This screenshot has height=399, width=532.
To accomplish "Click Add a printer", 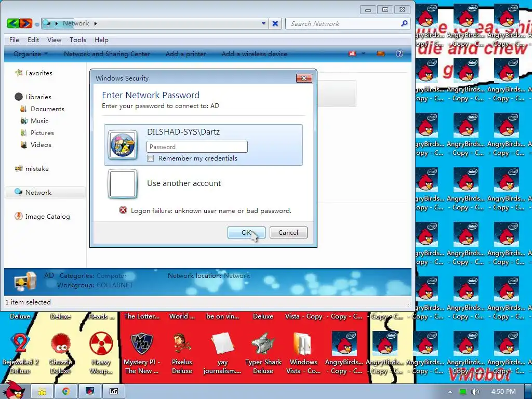I will [x=186, y=54].
